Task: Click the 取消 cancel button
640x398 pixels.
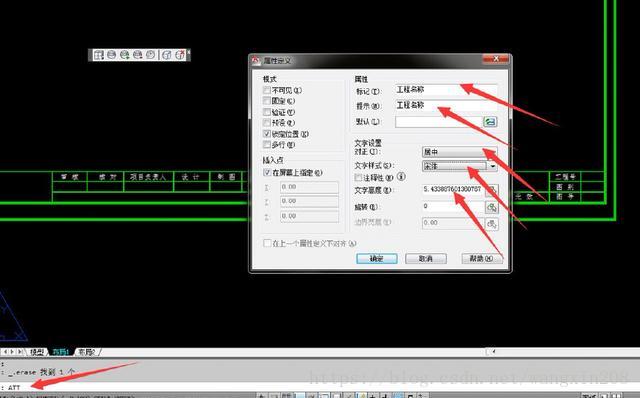Action: tap(426, 258)
